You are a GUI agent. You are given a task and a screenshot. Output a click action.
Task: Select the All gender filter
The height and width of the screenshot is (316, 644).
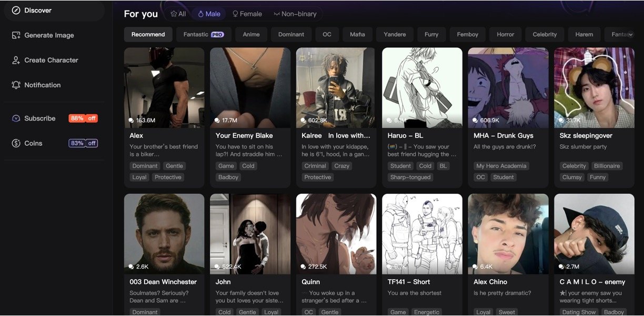[178, 14]
